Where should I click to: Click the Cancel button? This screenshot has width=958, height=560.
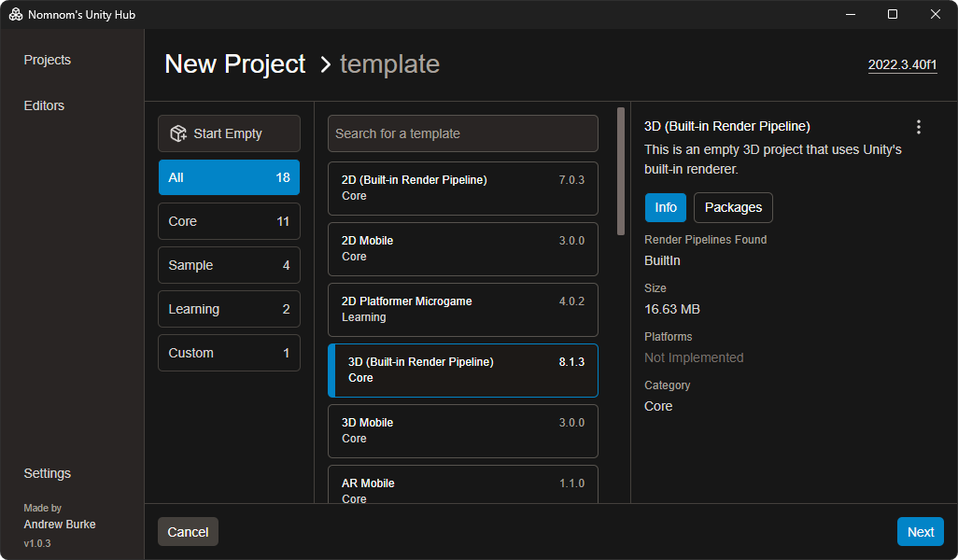pos(189,532)
